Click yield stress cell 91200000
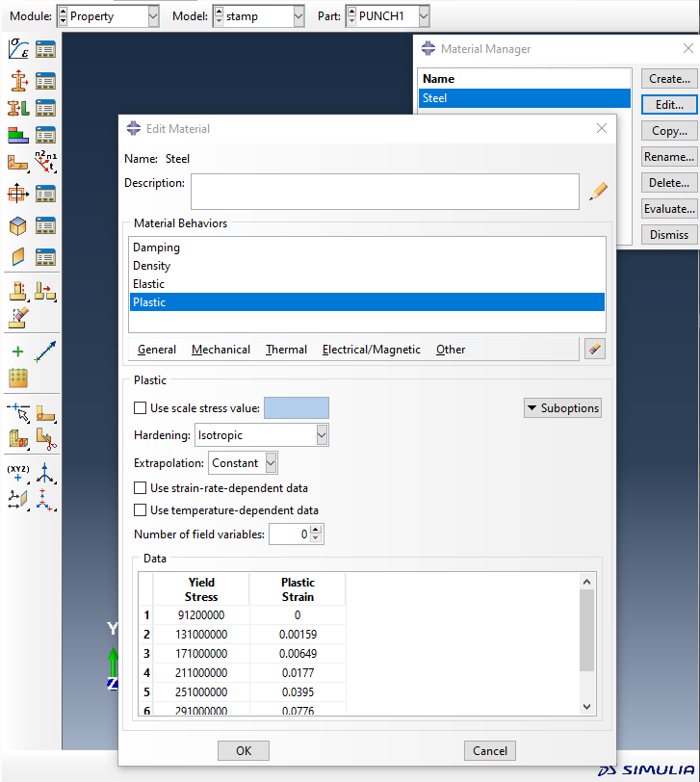The image size is (700, 782). click(x=201, y=615)
